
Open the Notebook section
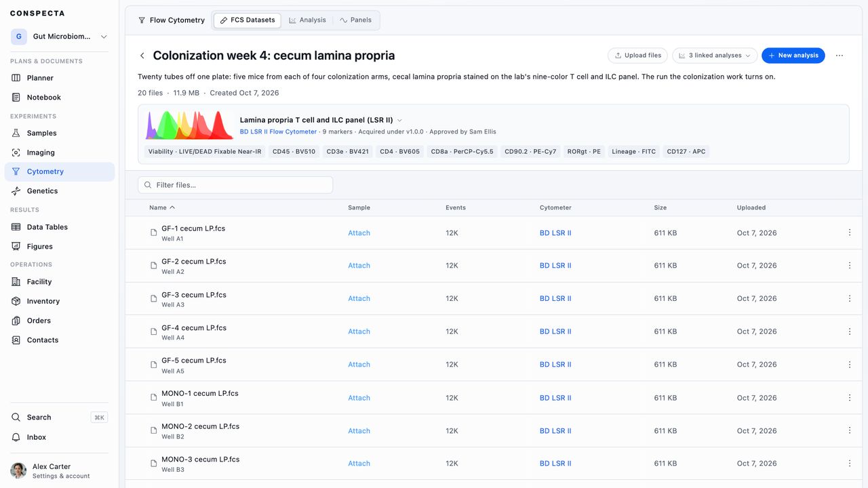60,98
